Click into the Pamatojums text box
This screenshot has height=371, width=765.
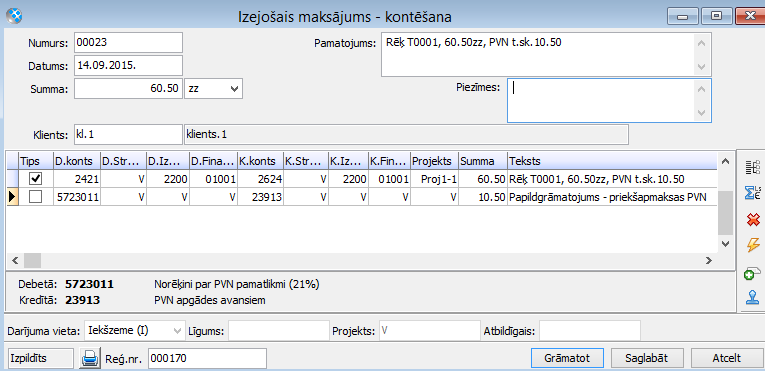[x=537, y=54]
